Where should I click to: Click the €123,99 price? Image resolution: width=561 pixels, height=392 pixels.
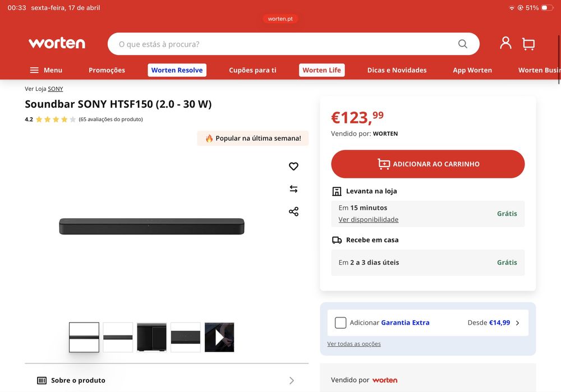[357, 117]
